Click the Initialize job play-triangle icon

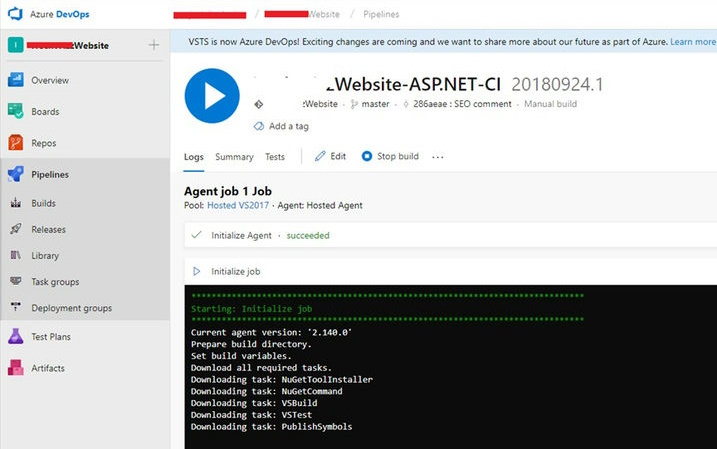197,272
